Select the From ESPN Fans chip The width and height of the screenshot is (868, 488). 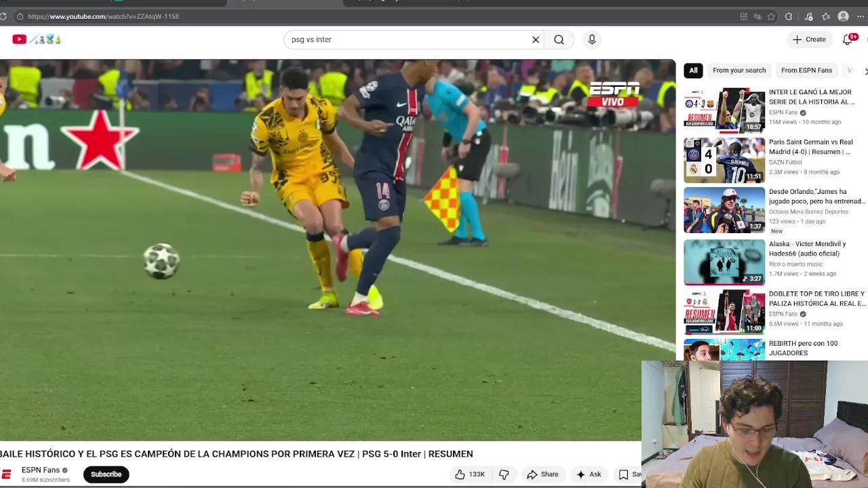[x=806, y=70]
